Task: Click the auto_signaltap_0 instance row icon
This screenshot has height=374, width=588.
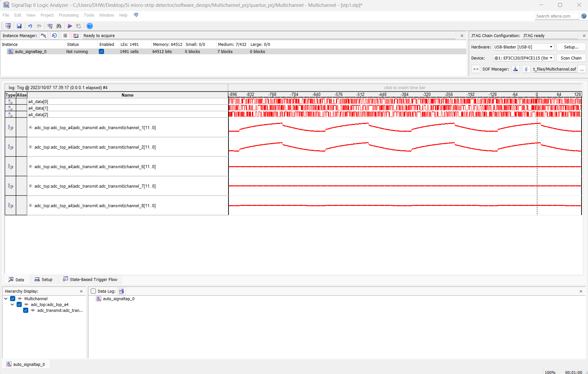Action: pyautogui.click(x=10, y=51)
